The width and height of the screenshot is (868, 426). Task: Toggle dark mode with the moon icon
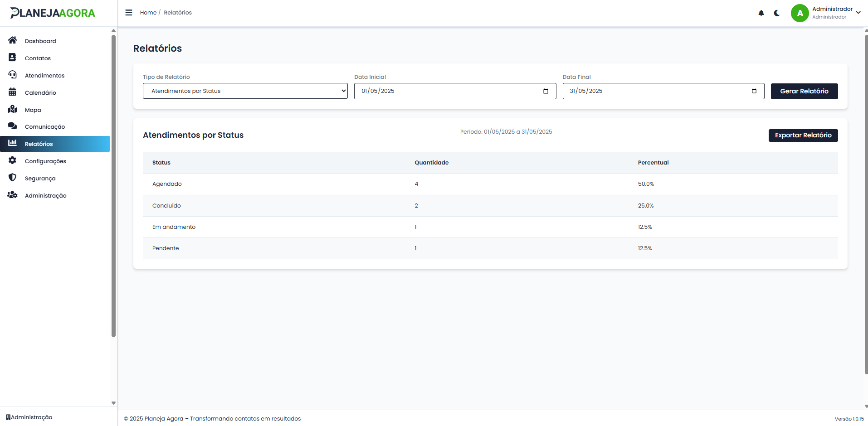tap(777, 13)
